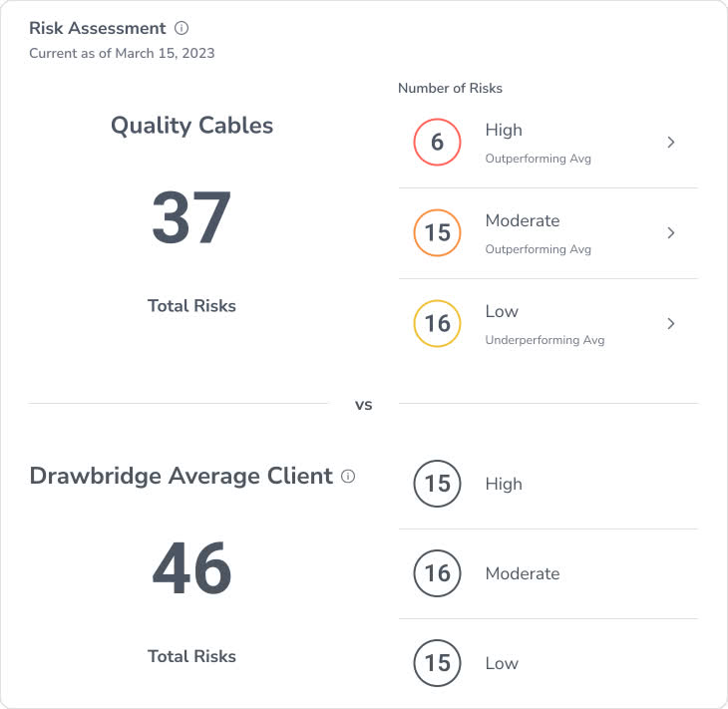Open the High risk label for Quality Cables
The height and width of the screenshot is (709, 728).
click(x=504, y=131)
